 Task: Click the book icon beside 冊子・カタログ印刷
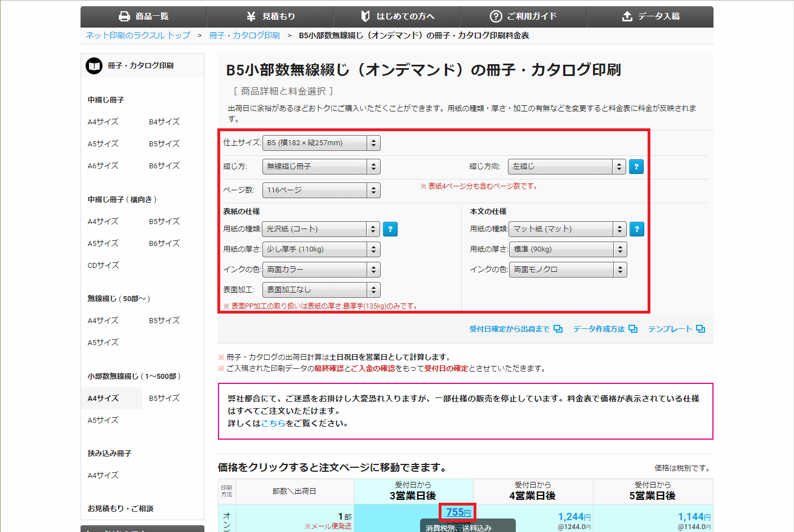(x=94, y=66)
